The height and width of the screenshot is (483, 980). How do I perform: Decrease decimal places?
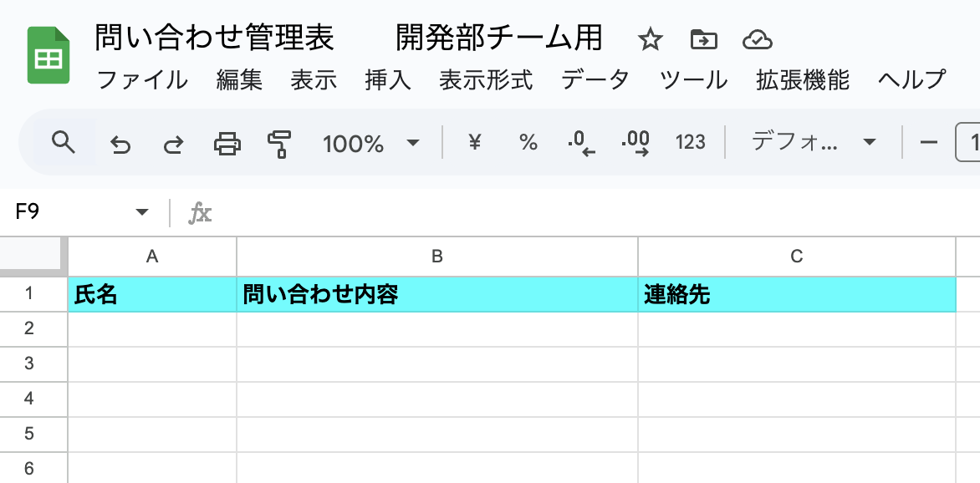coord(581,144)
